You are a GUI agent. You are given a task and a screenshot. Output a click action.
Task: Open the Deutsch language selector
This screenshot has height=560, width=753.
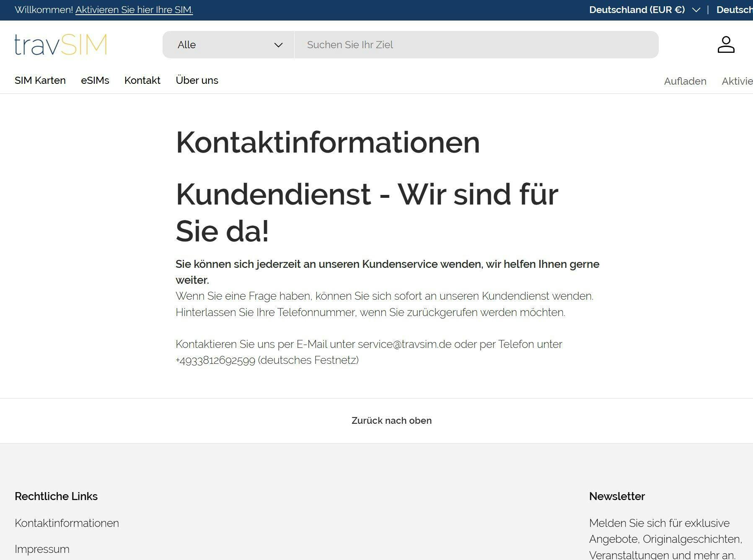(x=734, y=10)
